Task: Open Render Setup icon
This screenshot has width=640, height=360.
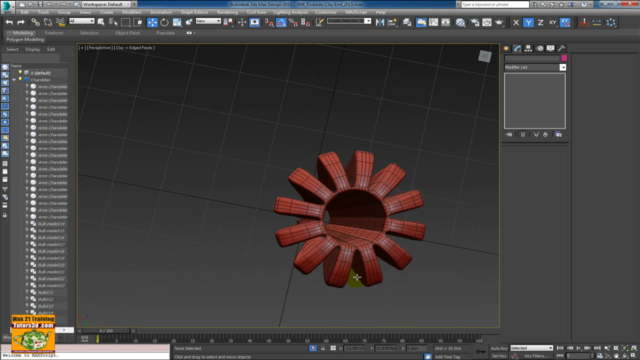Action: click(475, 22)
